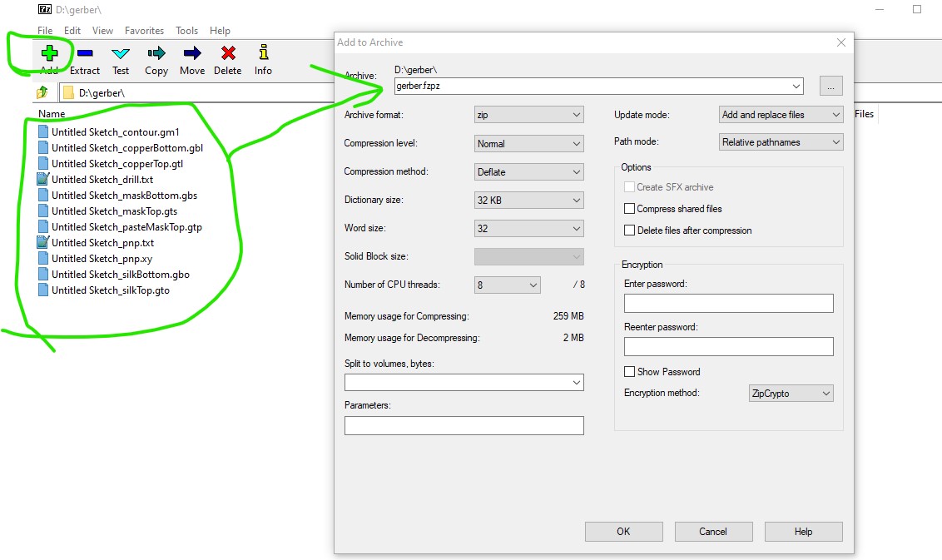Viewport: 942px width, 560px height.
Task: Open Word size dropdown
Action: pyautogui.click(x=528, y=228)
